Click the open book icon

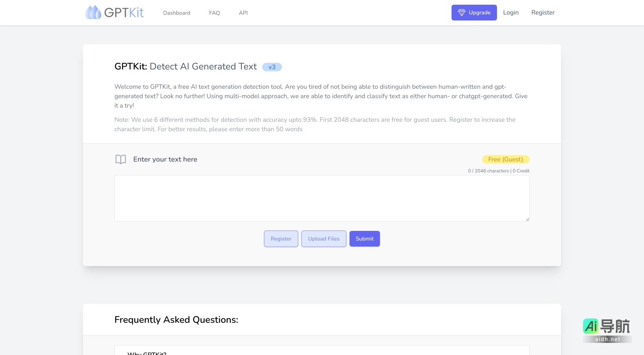121,159
